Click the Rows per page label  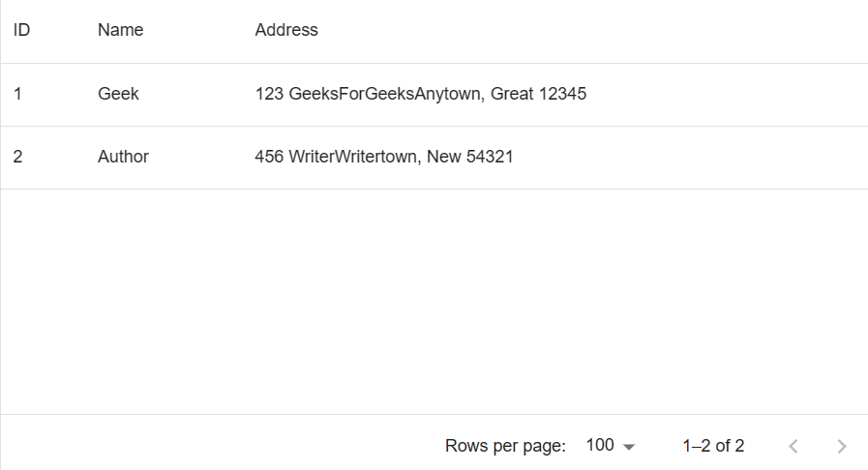click(x=505, y=446)
